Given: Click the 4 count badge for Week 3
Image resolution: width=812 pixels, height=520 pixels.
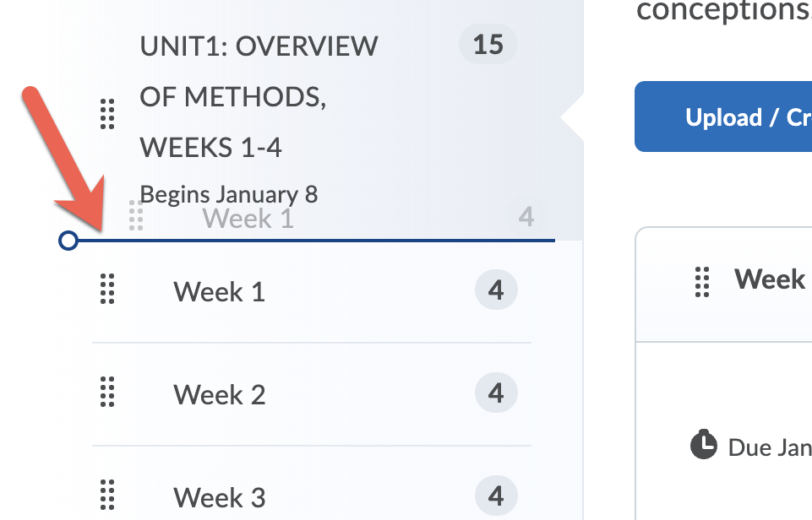Looking at the screenshot, I should pos(496,496).
